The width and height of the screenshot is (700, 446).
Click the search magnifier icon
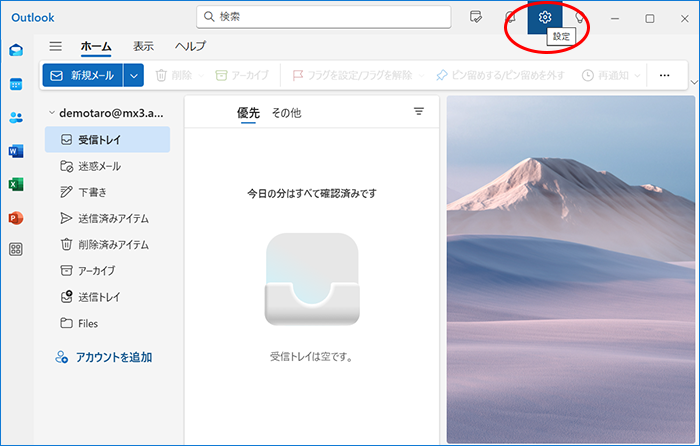click(208, 17)
